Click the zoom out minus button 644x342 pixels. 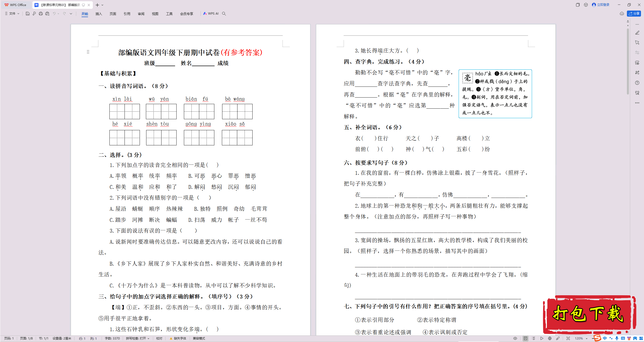(x=593, y=338)
